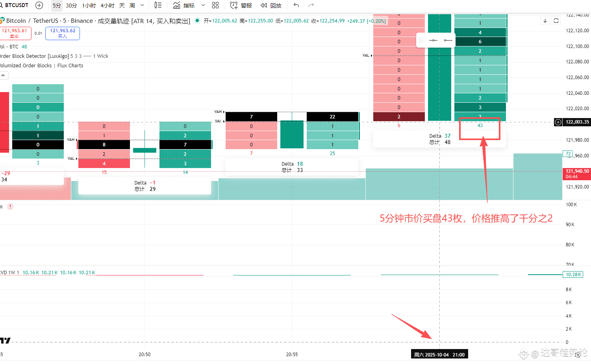
Task: Enter fullscreen with the top-right frame icon
Action: [x=556, y=20]
